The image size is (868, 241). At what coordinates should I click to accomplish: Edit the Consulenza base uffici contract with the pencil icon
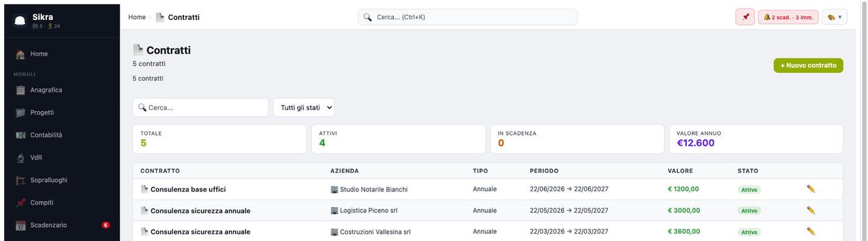click(811, 189)
